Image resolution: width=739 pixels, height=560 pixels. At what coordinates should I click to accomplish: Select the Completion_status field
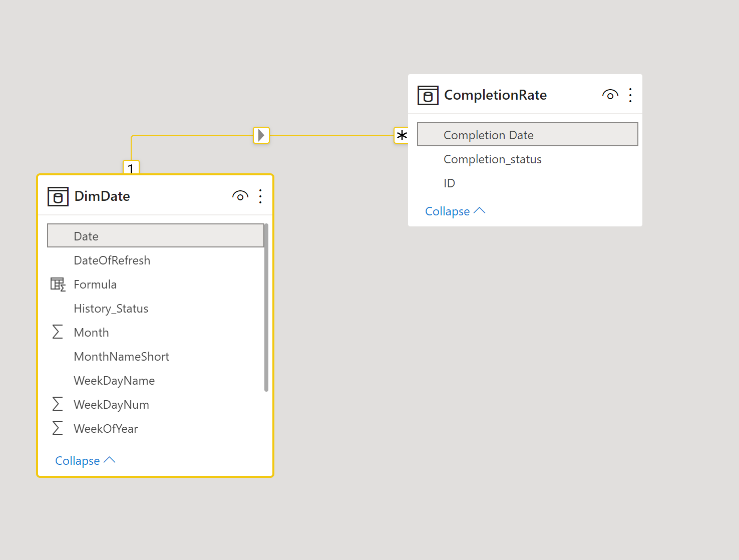point(493,159)
